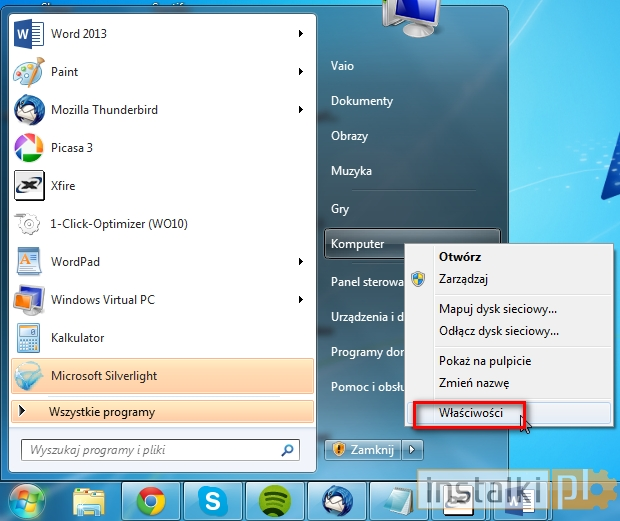Open the Dokumenty link
The width and height of the screenshot is (620, 521).
click(x=361, y=101)
